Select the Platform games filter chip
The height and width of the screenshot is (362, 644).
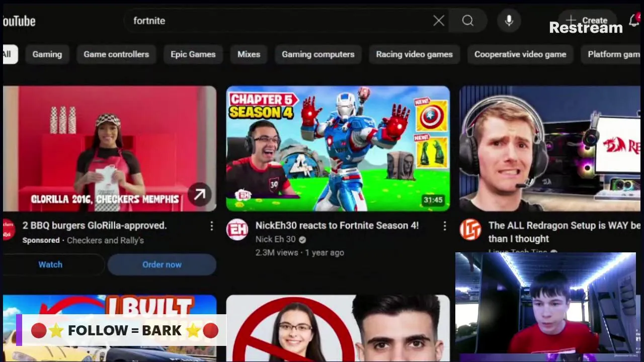point(611,54)
